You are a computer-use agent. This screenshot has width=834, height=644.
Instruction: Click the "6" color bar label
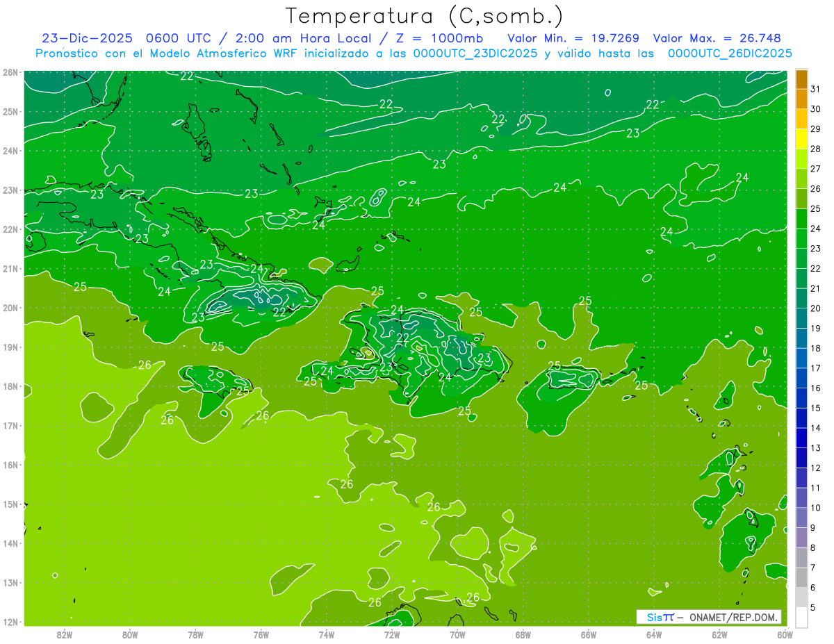[813, 588]
